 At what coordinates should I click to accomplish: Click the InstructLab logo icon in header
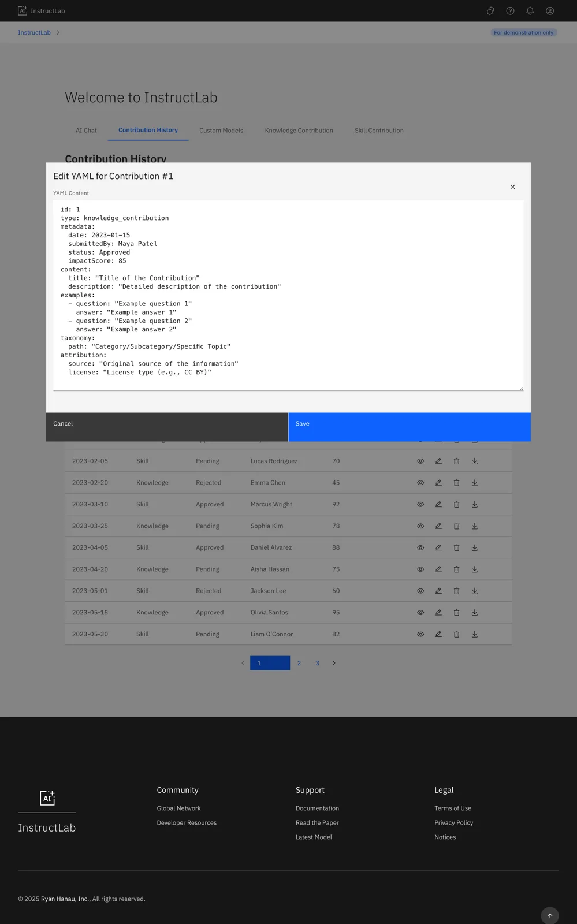pyautogui.click(x=23, y=11)
